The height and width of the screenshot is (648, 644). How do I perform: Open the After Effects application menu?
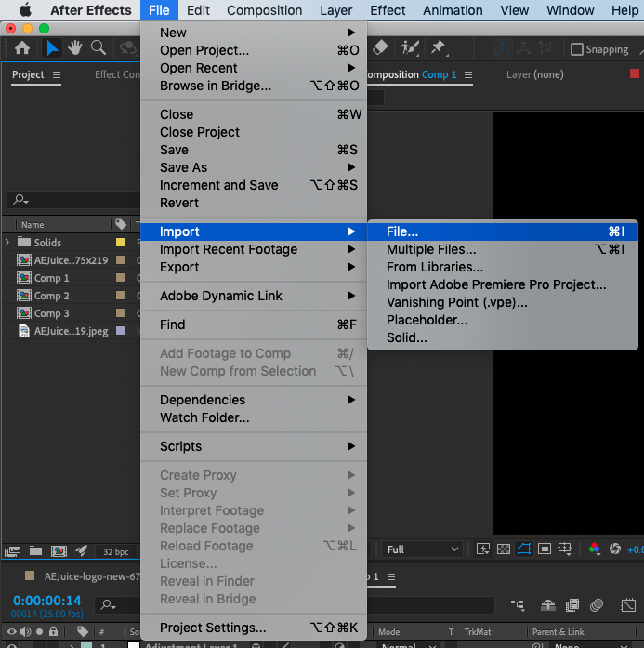tap(91, 10)
